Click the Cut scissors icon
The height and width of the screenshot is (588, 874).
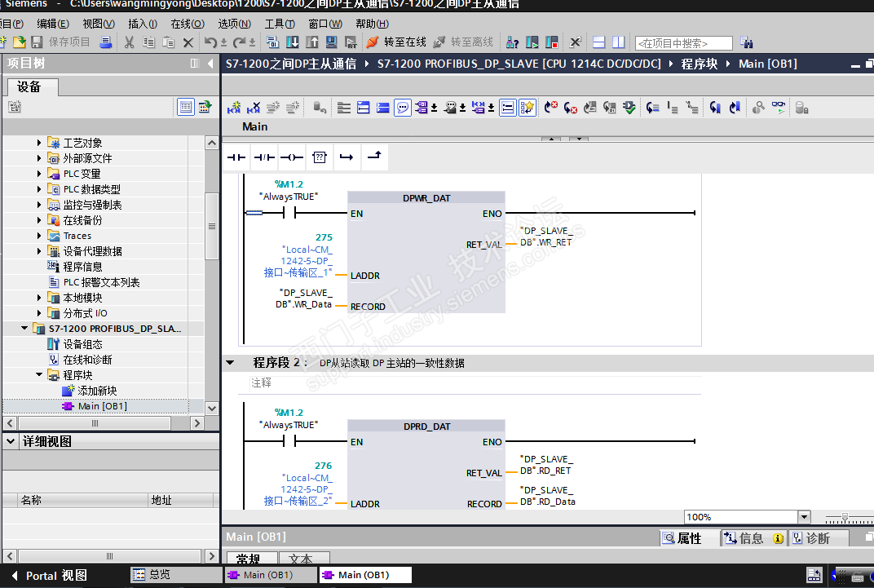coord(130,42)
